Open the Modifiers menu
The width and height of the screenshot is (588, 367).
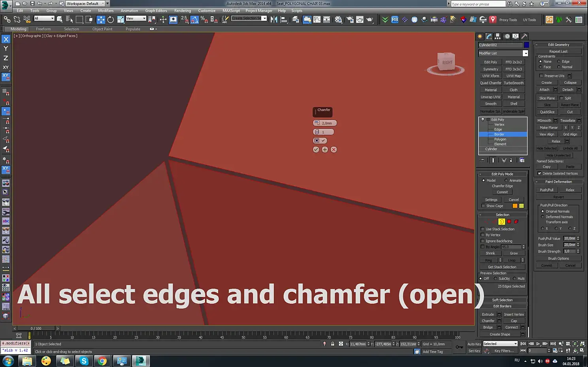tap(106, 11)
